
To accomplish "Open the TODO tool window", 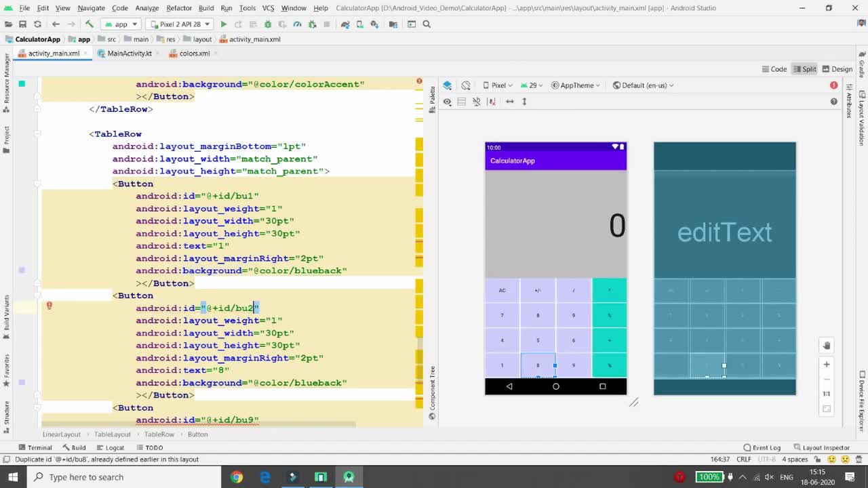I will [x=149, y=447].
